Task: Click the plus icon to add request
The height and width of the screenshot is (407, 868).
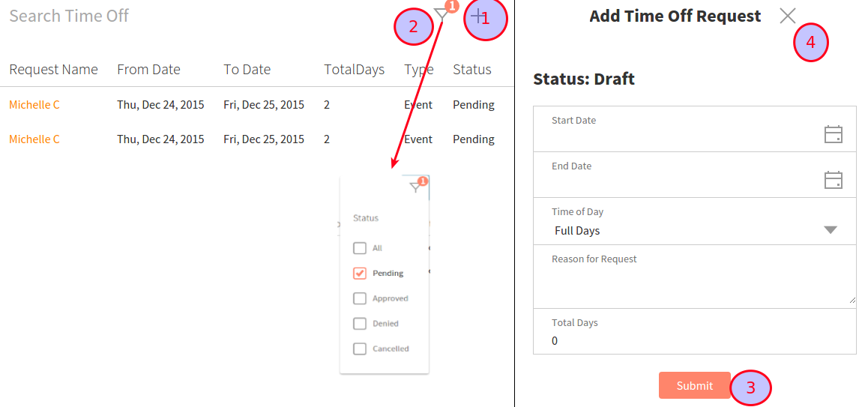Action: (478, 16)
